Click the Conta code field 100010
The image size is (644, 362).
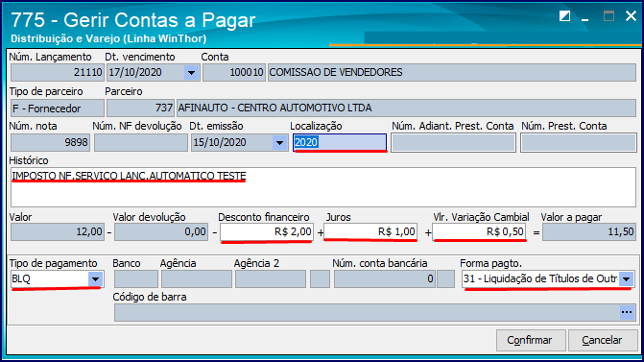[x=234, y=73]
